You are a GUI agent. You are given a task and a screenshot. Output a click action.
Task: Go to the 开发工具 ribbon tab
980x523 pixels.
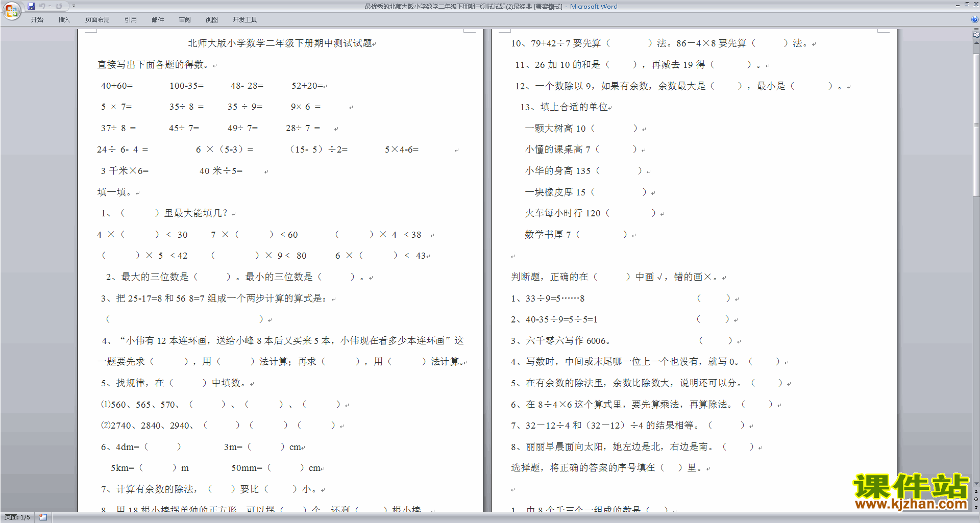pos(245,20)
